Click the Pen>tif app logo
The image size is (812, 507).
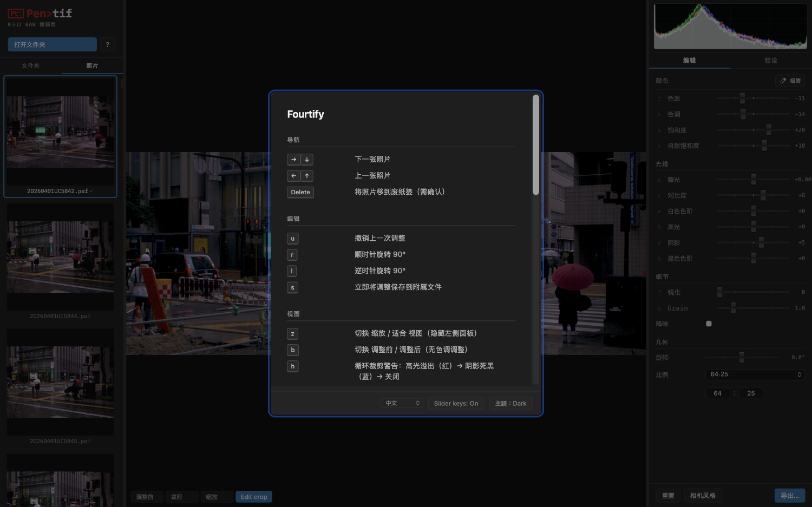pos(40,14)
